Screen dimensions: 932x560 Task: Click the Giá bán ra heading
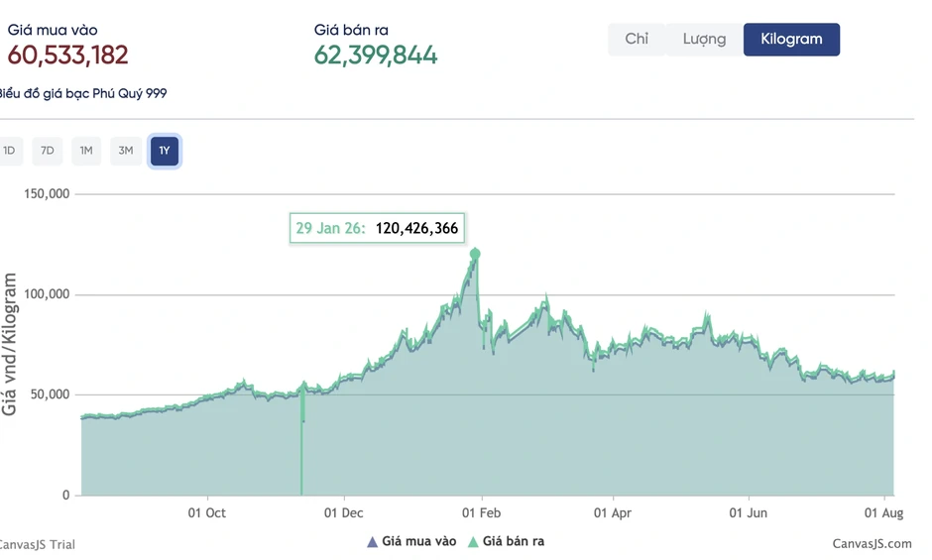tap(351, 31)
